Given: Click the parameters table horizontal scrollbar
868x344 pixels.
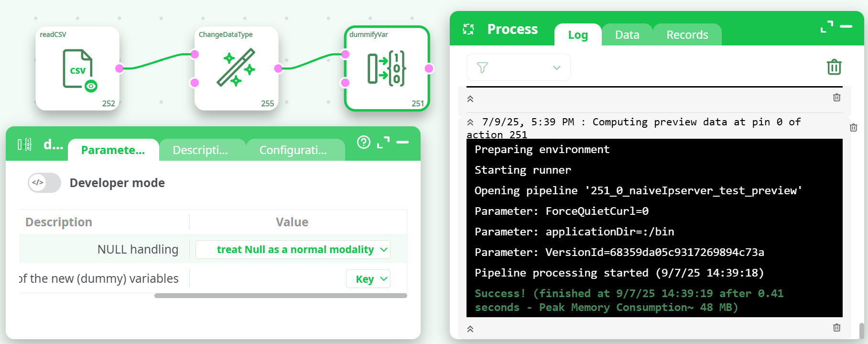Looking at the screenshot, I should tap(281, 296).
